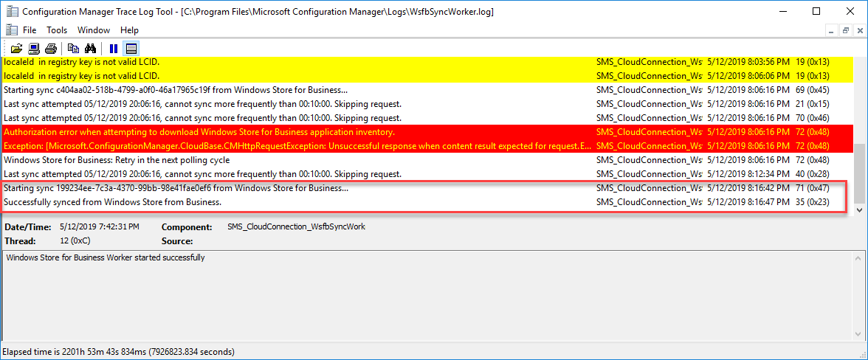The height and width of the screenshot is (360, 868).
Task: Select the Authorization error red log line
Action: coord(427,131)
